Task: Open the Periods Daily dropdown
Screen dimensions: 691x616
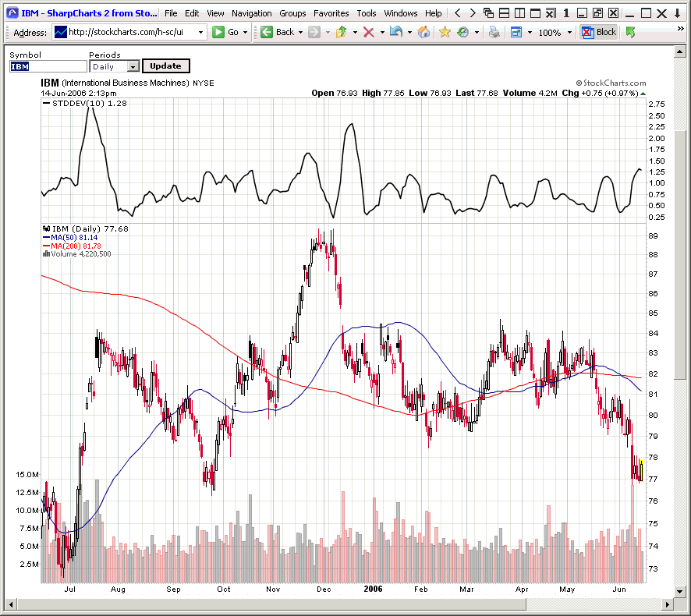Action: [x=132, y=67]
